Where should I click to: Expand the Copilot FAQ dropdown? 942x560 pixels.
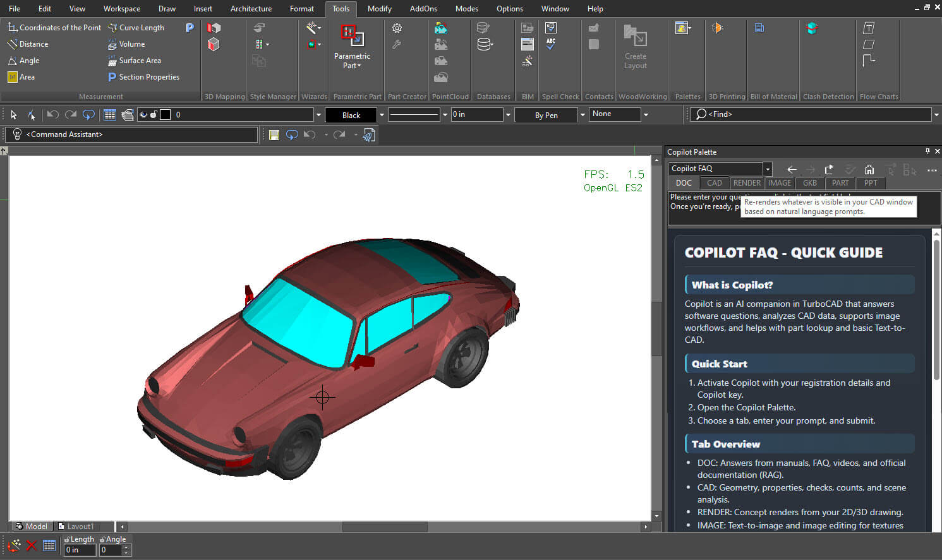768,169
